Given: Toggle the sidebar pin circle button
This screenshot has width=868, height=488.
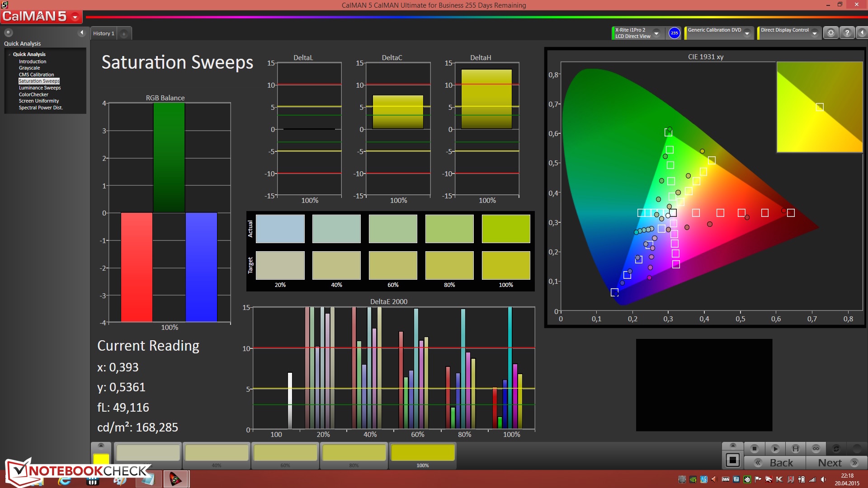Looking at the screenshot, I should coord(8,33).
